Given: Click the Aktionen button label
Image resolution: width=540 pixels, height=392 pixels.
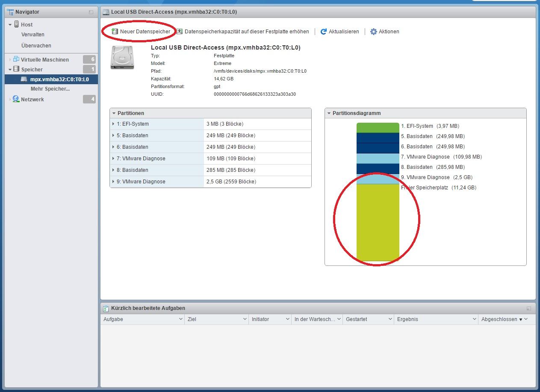Looking at the screenshot, I should tap(389, 32).
